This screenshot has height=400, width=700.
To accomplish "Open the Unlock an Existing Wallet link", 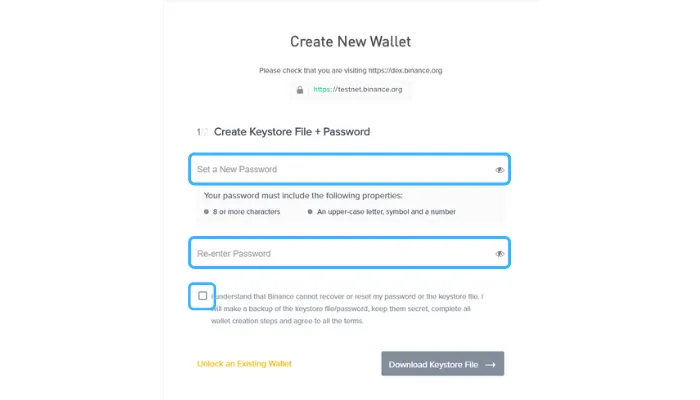I will point(244,364).
